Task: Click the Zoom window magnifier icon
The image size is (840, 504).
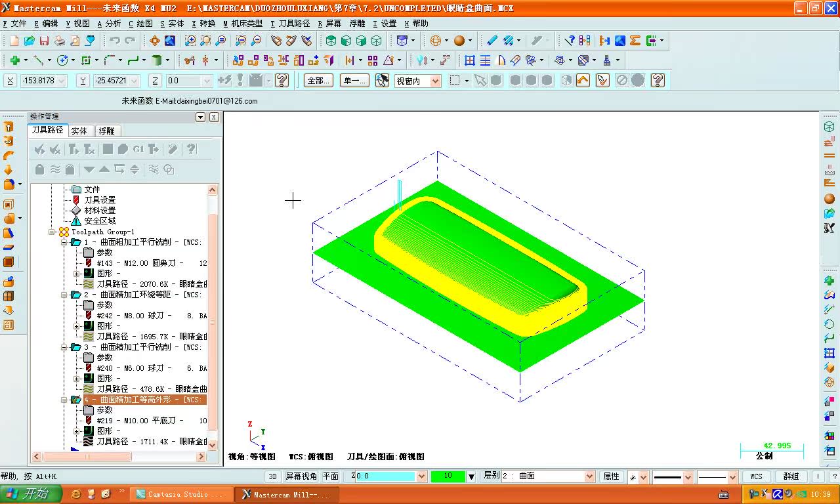Action: tap(190, 41)
